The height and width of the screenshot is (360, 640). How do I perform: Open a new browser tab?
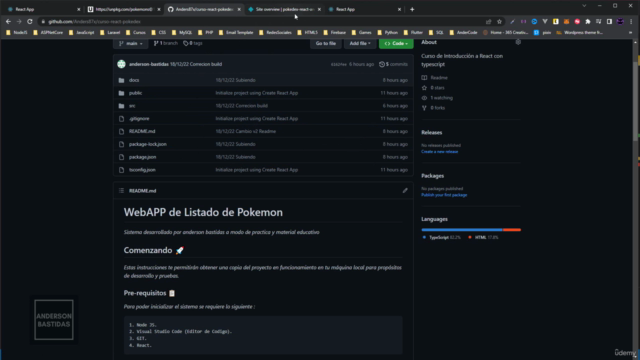(412, 9)
